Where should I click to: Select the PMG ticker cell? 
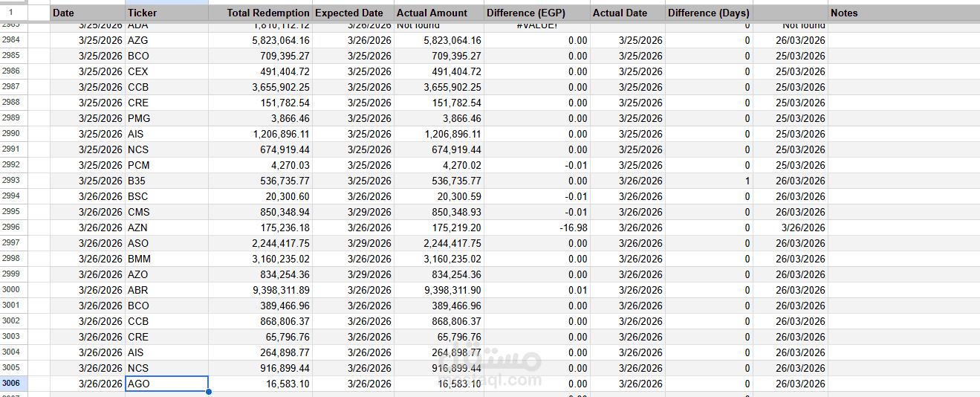click(166, 118)
